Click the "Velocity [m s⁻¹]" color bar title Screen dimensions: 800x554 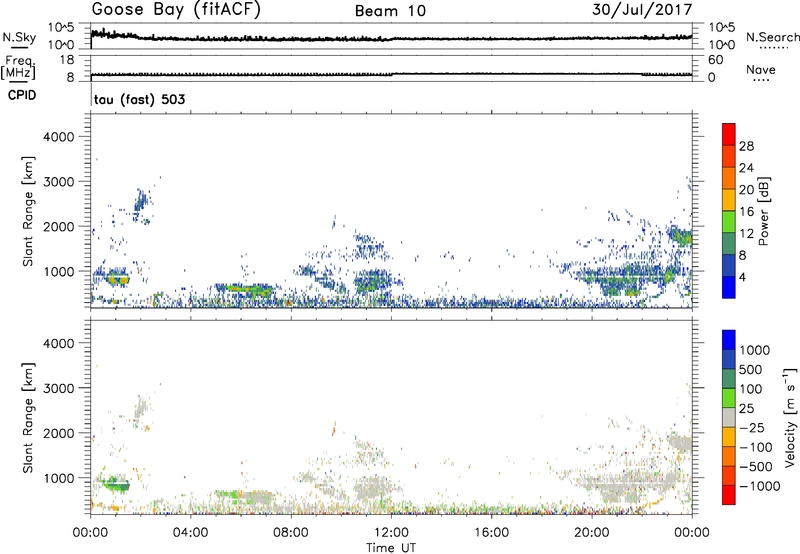(790, 417)
